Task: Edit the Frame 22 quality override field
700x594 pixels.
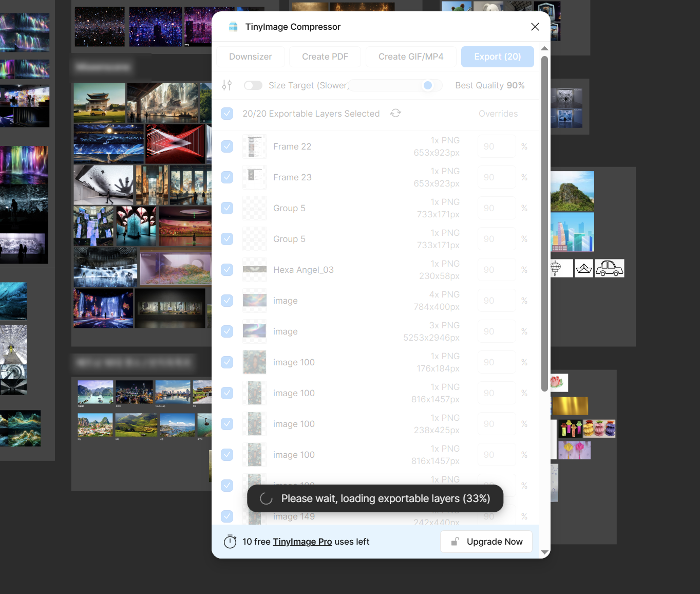Action: pos(497,146)
